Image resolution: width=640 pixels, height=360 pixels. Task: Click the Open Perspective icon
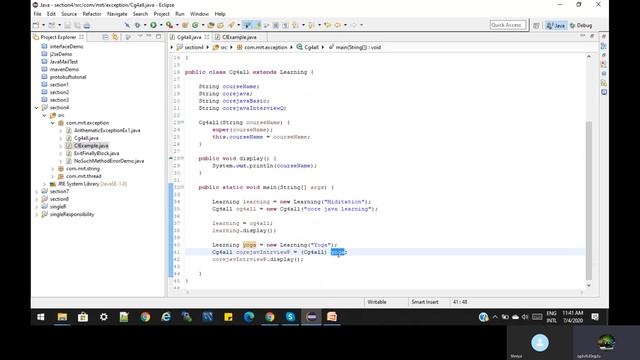[536, 25]
